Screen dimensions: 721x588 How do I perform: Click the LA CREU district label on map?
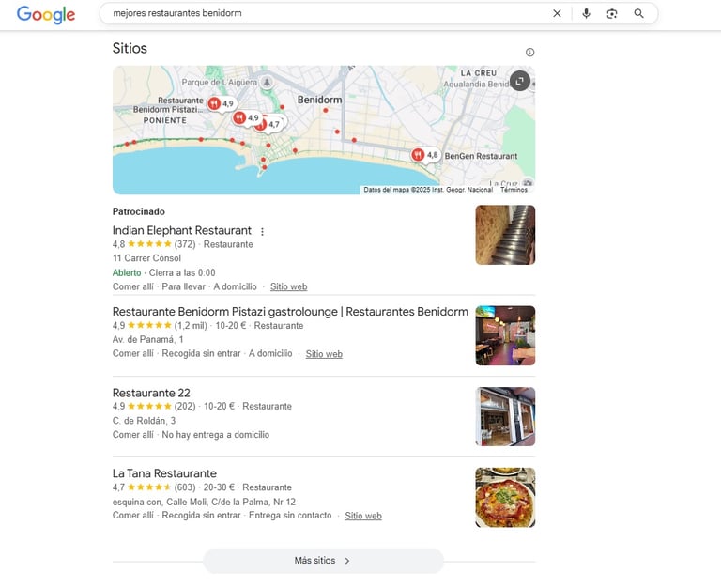[x=479, y=73]
